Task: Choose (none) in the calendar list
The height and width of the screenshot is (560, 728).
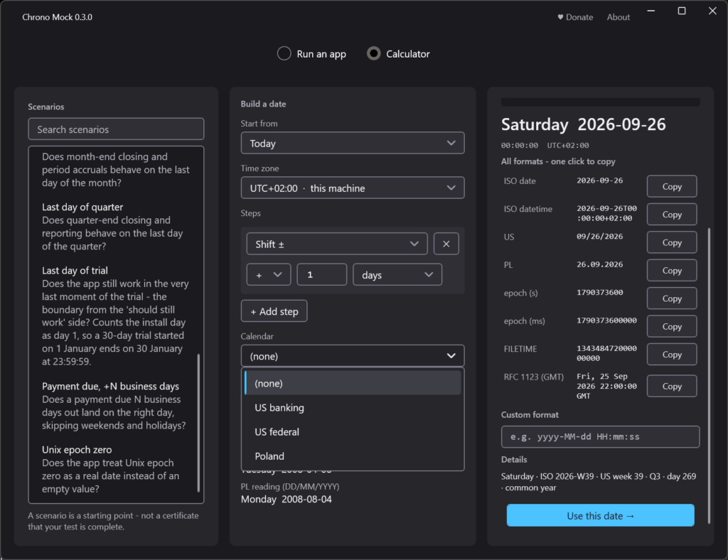Action: pyautogui.click(x=353, y=383)
